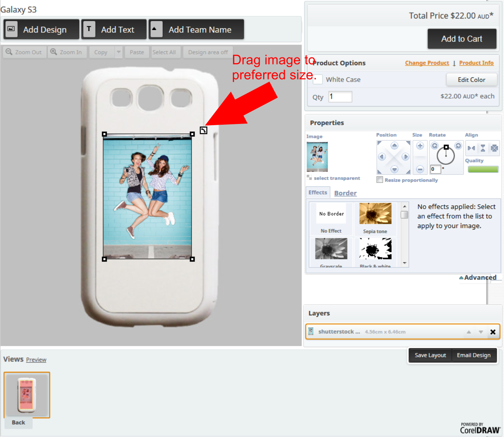Image resolution: width=504 pixels, height=437 pixels.
Task: Rotate image clockwise icon
Action: click(x=458, y=146)
